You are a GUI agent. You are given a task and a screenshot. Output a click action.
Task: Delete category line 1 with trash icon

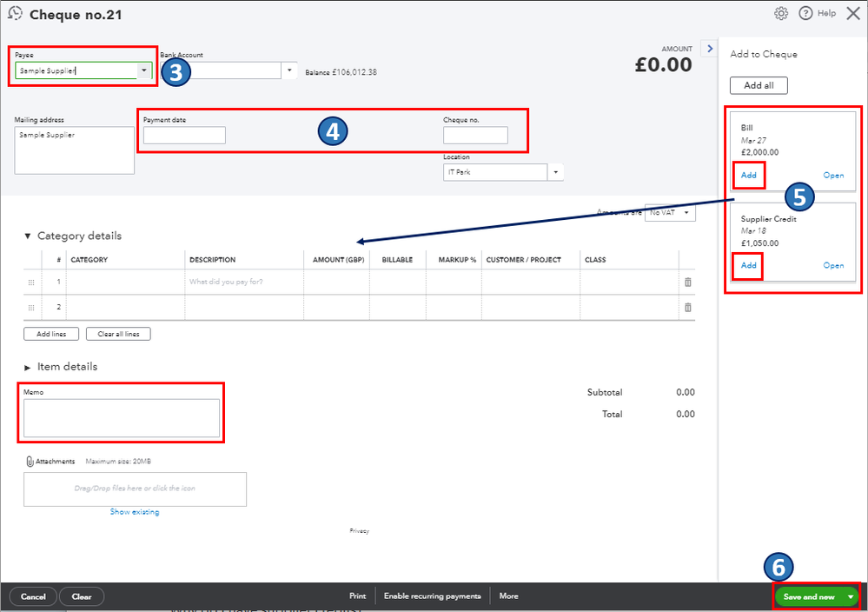pyautogui.click(x=687, y=282)
